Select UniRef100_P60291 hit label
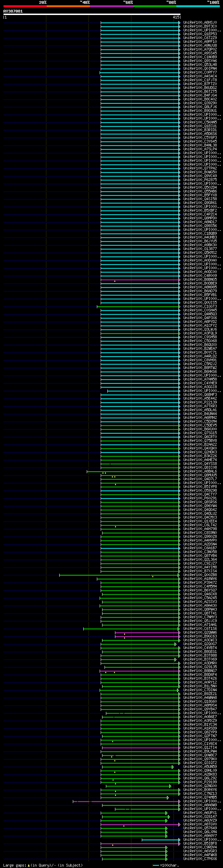 point(200,498)
